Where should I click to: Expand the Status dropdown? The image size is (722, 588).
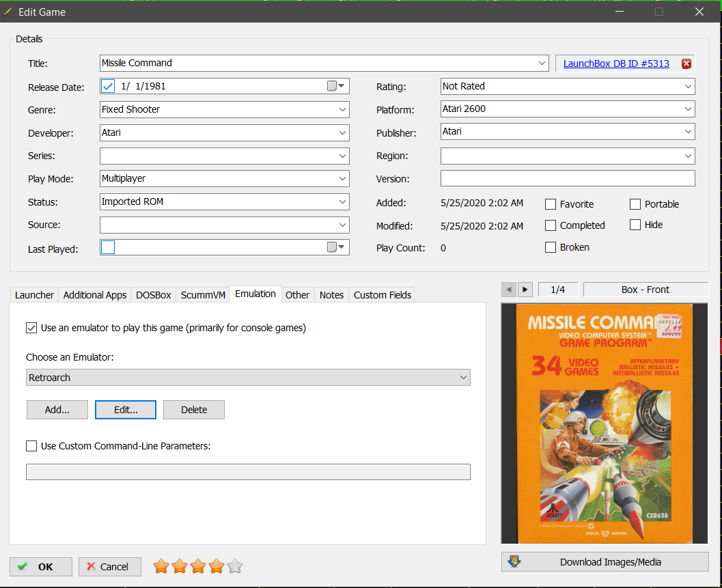343,201
